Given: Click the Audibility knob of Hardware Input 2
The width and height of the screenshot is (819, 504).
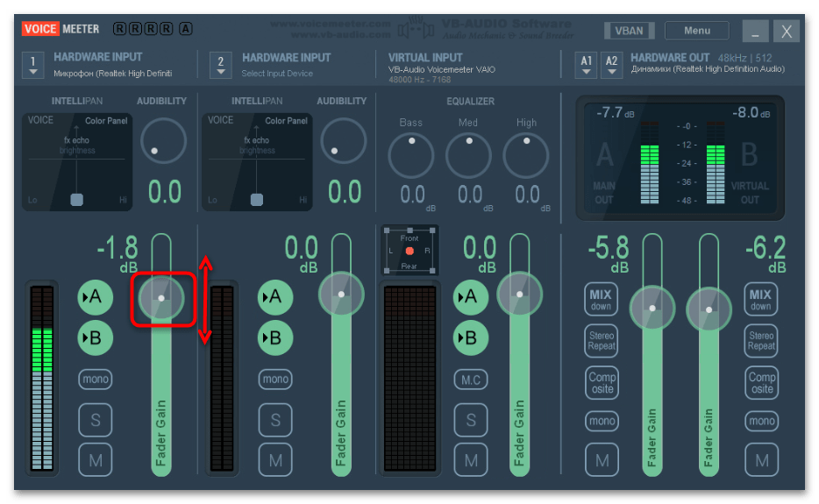Looking at the screenshot, I should click(x=343, y=140).
